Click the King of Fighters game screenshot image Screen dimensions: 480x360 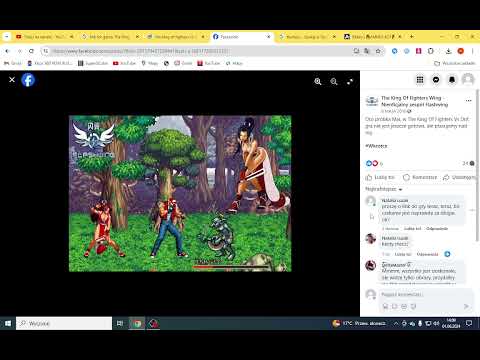[180, 193]
